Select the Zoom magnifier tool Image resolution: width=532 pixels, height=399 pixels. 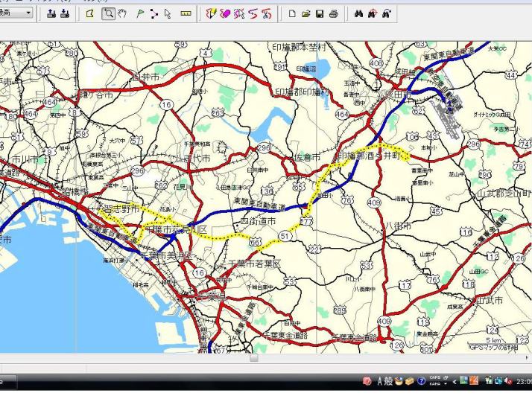(x=109, y=13)
